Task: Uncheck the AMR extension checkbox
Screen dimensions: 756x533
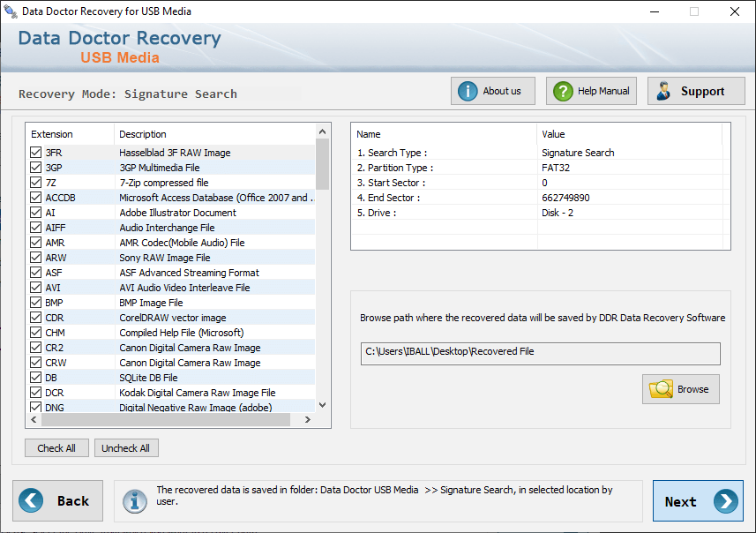Action: (x=35, y=242)
